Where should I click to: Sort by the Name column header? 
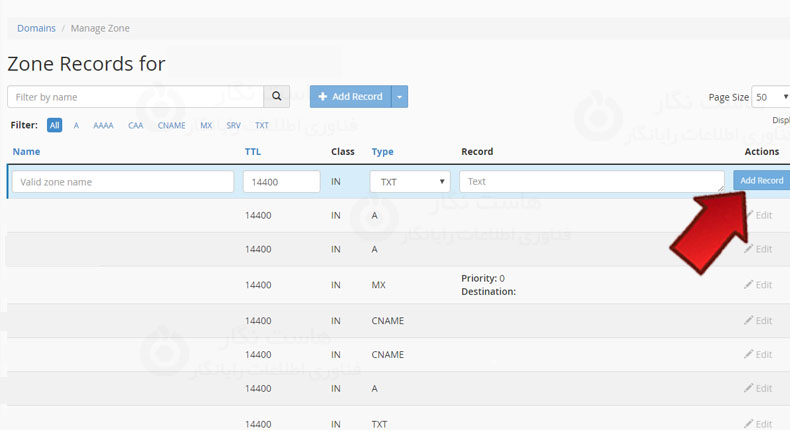(26, 152)
